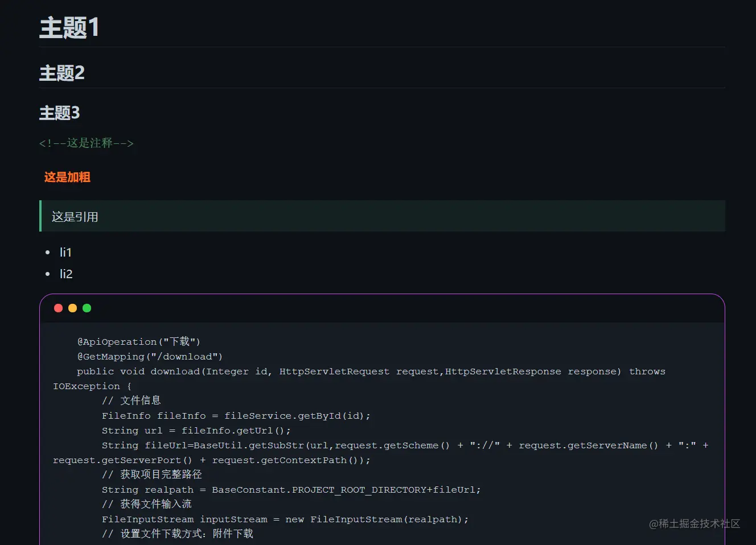
Task: Click the green dot in the code block header
Action: tap(87, 308)
